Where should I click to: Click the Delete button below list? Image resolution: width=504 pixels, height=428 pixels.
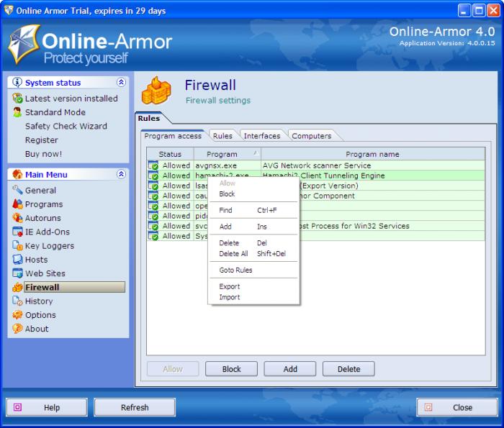(x=348, y=369)
